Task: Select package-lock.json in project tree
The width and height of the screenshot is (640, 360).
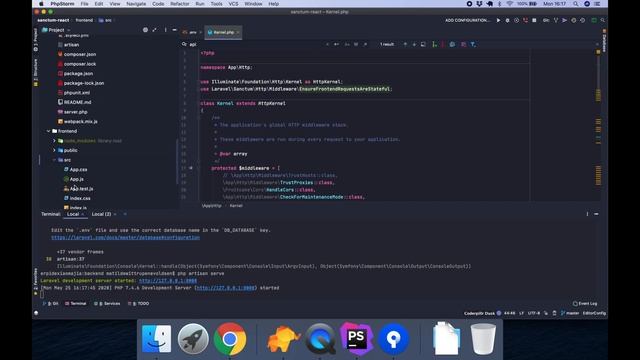Action: (x=81, y=83)
